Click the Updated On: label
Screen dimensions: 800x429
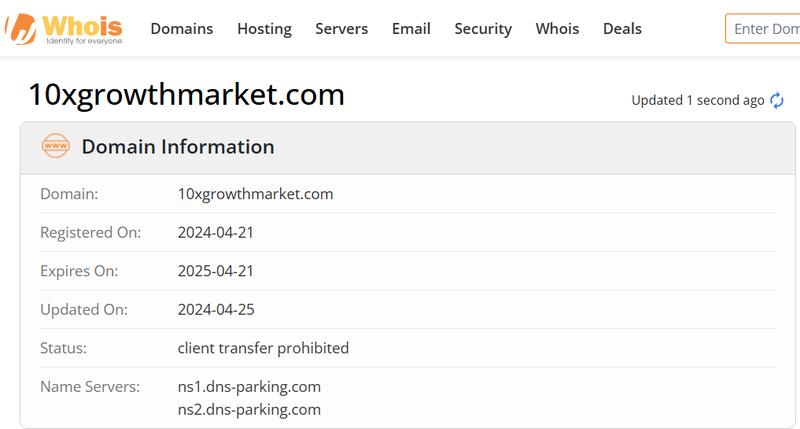(84, 310)
